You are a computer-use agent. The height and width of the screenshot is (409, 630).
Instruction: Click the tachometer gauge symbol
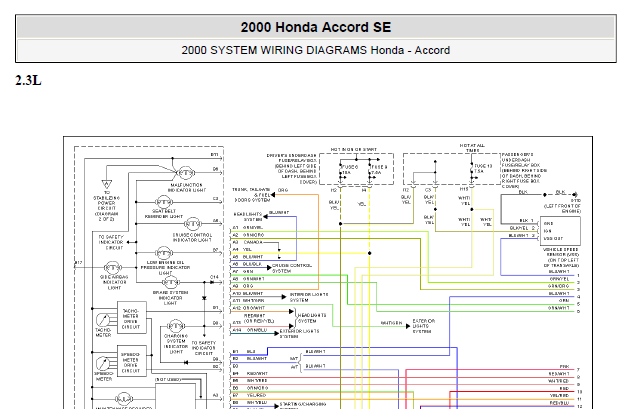[103, 320]
